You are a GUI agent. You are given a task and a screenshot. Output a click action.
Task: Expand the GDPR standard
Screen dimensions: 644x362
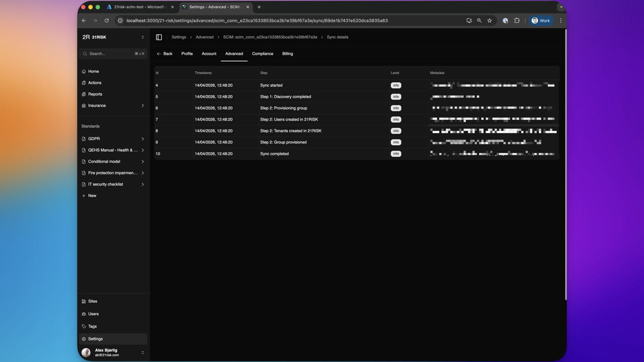coord(142,139)
